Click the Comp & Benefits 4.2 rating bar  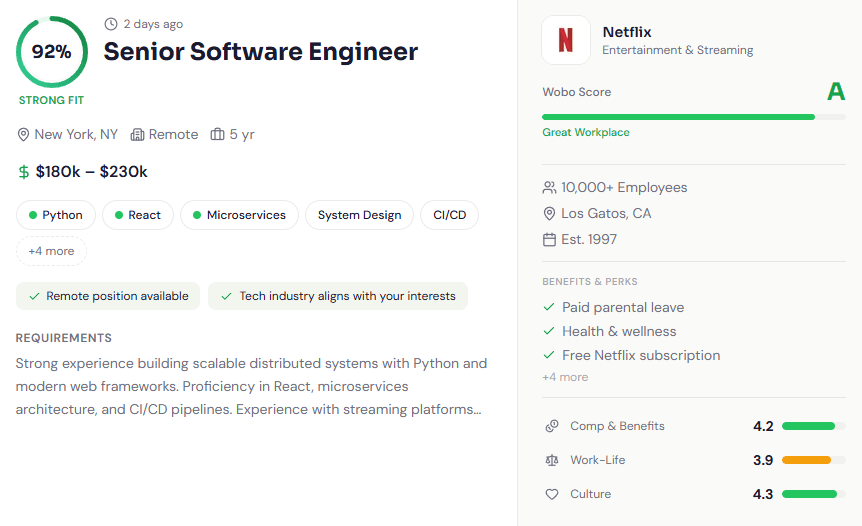coord(814,426)
